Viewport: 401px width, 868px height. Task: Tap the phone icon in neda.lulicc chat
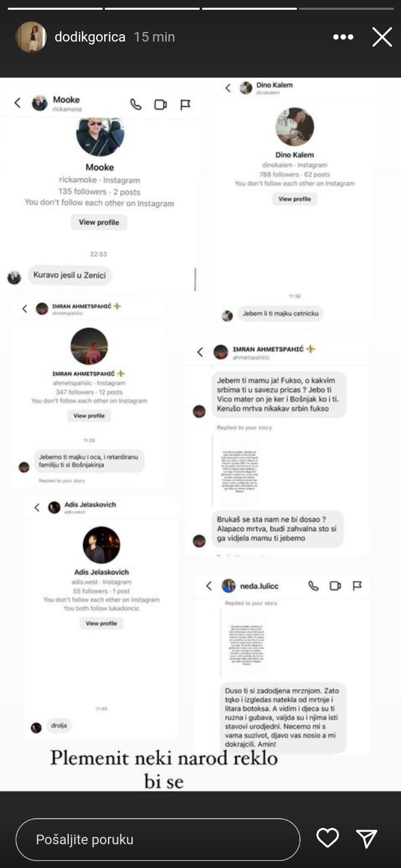tap(314, 586)
